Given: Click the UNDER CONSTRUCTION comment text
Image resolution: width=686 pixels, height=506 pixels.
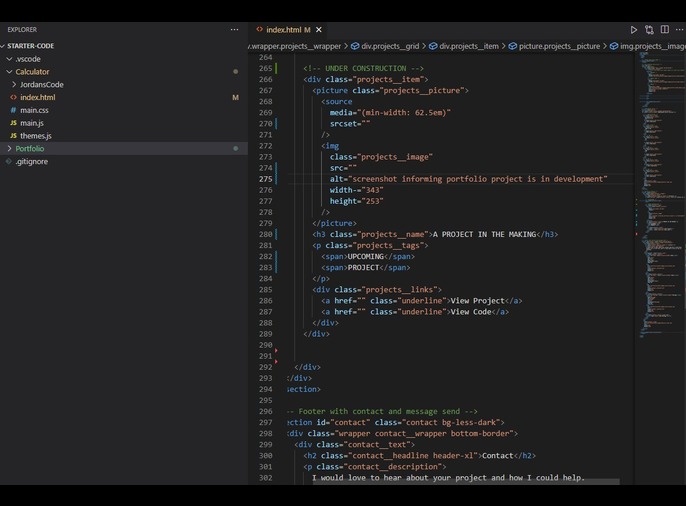Looking at the screenshot, I should click(363, 68).
